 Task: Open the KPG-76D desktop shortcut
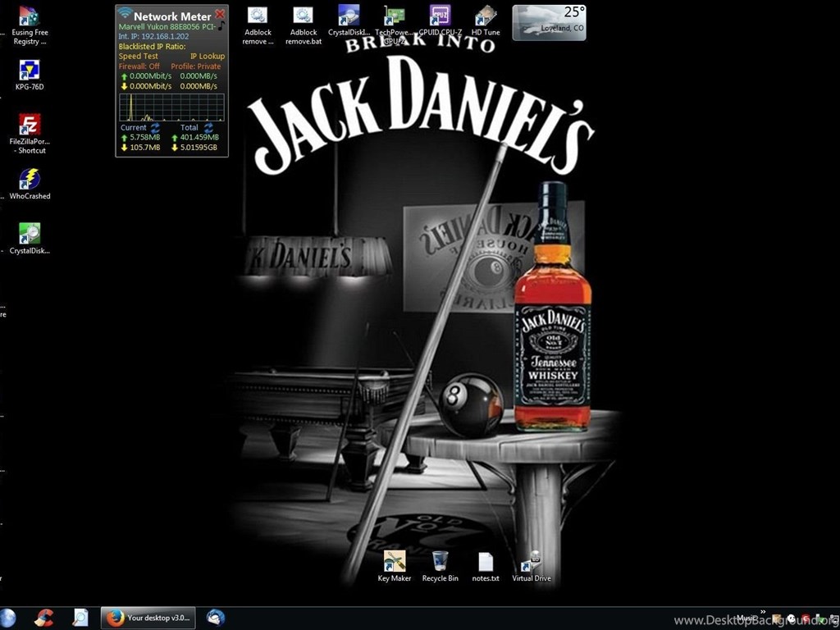pyautogui.click(x=30, y=71)
